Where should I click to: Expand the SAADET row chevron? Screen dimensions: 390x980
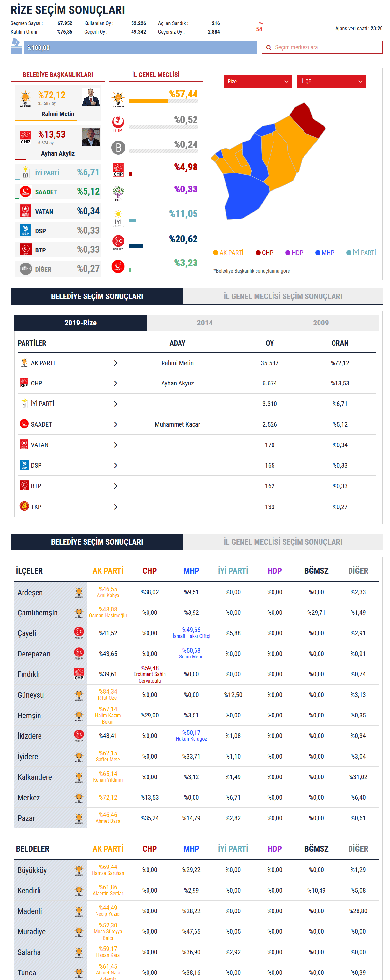coord(116,424)
